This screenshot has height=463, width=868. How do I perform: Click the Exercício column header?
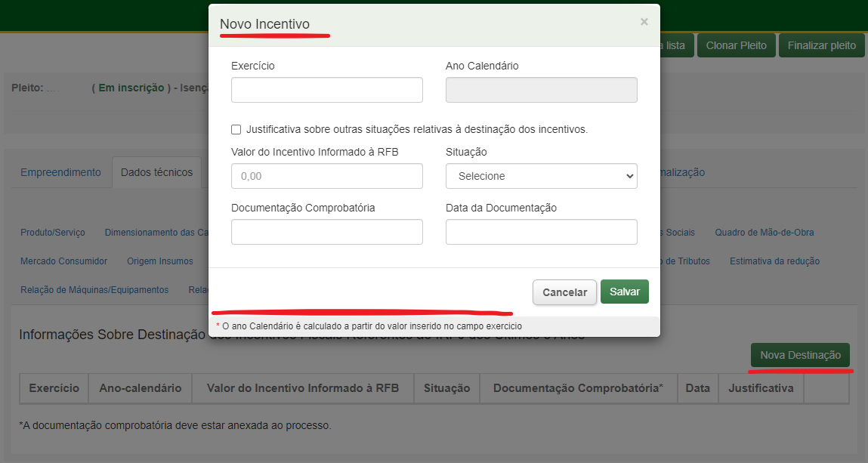coord(54,388)
